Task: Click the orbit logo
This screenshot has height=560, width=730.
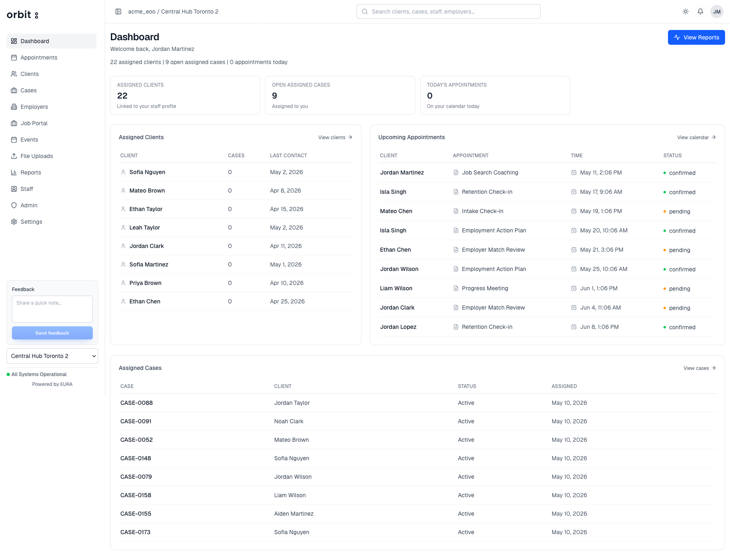Action: [23, 15]
